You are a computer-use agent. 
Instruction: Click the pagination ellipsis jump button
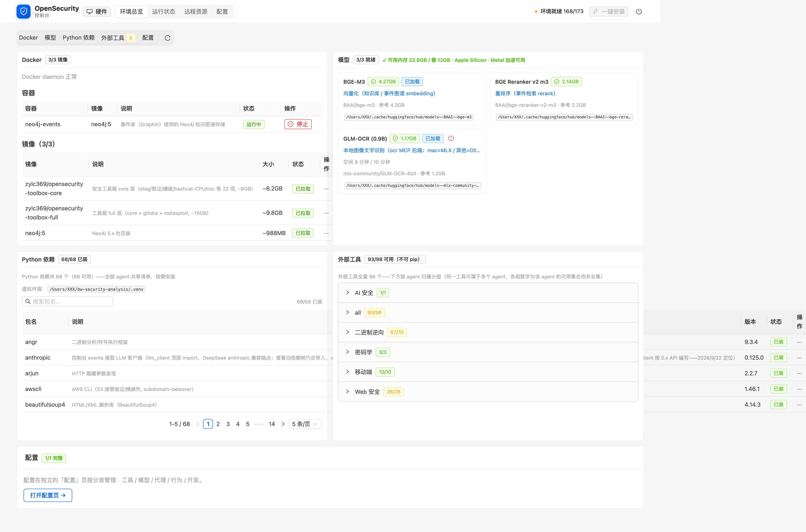point(259,424)
